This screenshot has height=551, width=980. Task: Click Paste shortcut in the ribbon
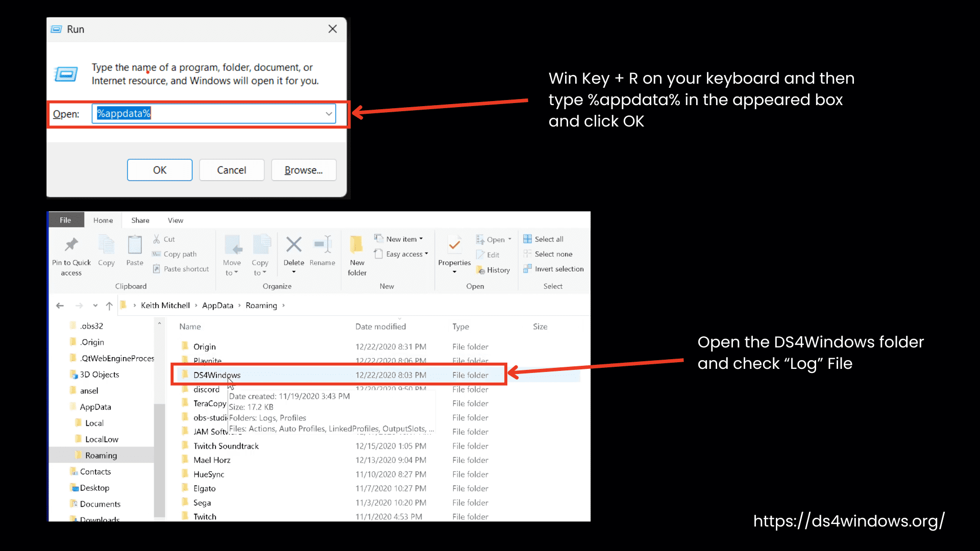point(181,269)
